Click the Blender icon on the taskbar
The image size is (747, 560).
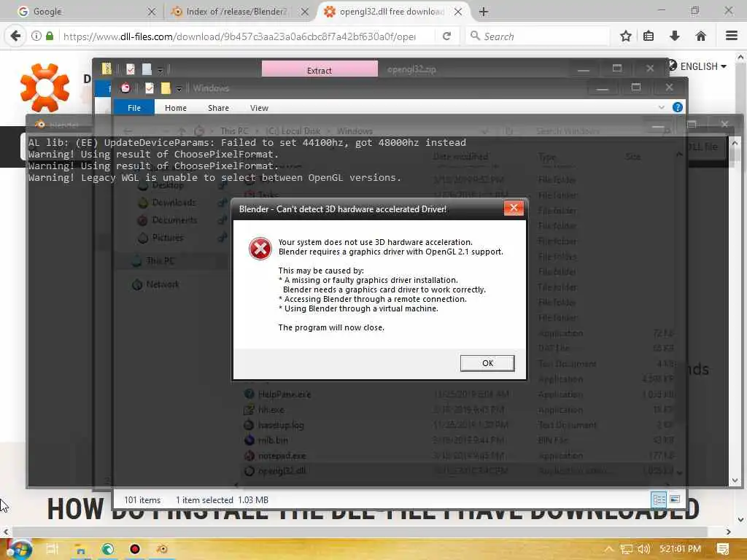pyautogui.click(x=162, y=549)
